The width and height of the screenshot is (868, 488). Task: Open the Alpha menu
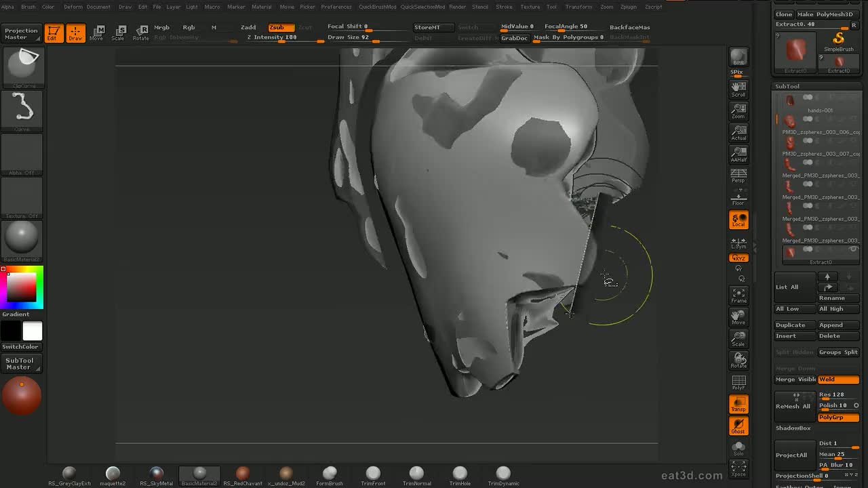(x=7, y=7)
